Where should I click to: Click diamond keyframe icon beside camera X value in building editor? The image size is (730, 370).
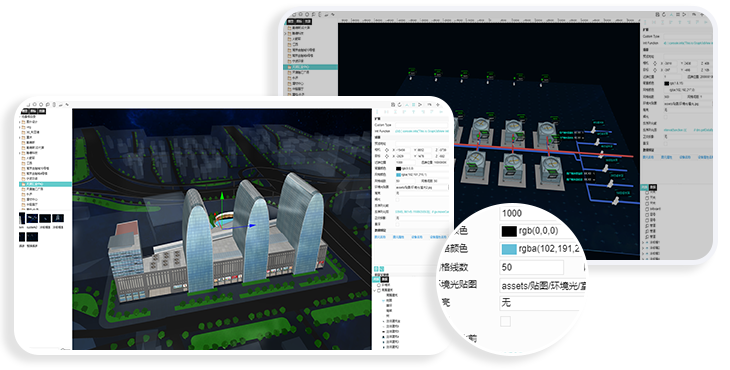(387, 150)
